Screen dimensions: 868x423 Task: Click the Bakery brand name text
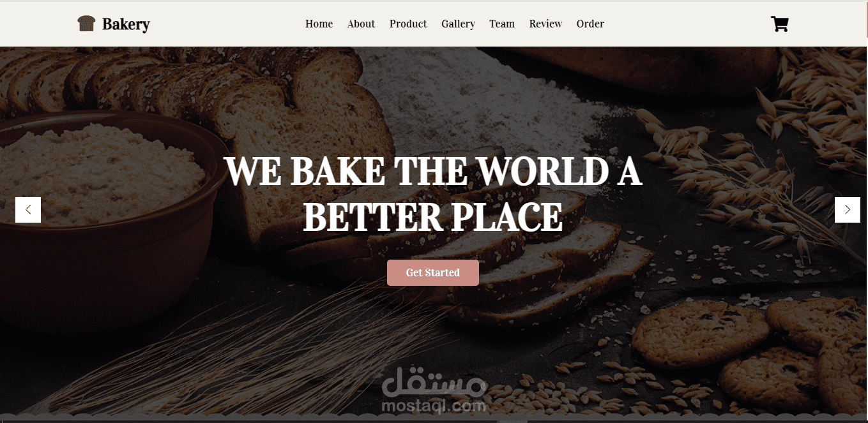[126, 24]
